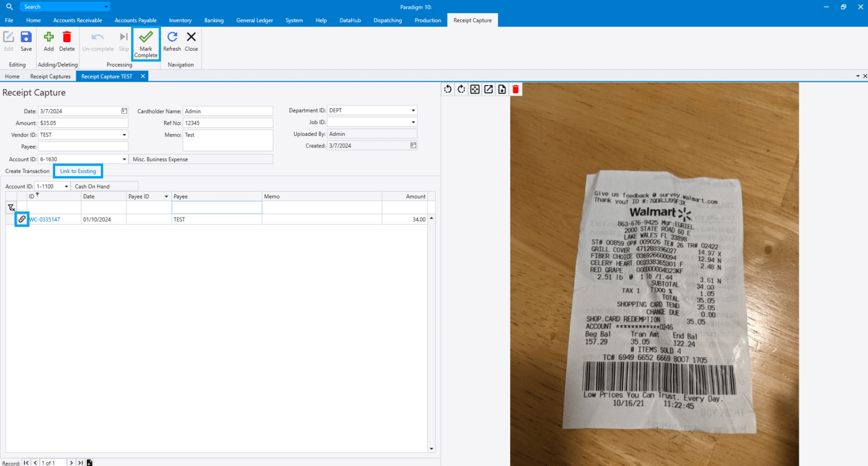This screenshot has width=868, height=466.
Task: Sort grid by the Date column header
Action: pyautogui.click(x=104, y=196)
